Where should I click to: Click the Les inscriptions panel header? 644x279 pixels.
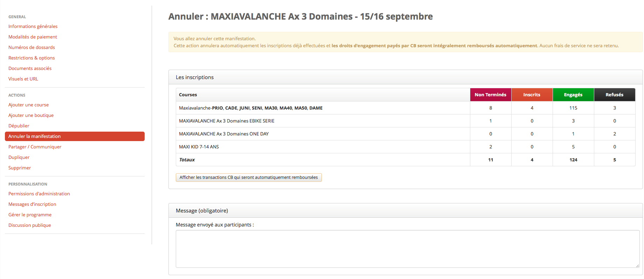coord(406,77)
